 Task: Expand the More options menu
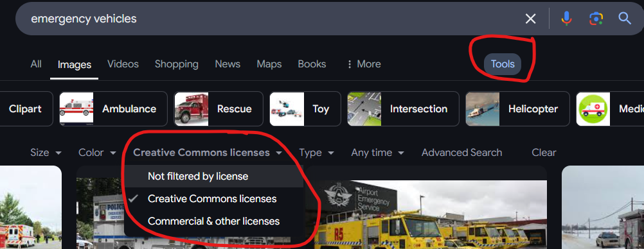click(364, 64)
